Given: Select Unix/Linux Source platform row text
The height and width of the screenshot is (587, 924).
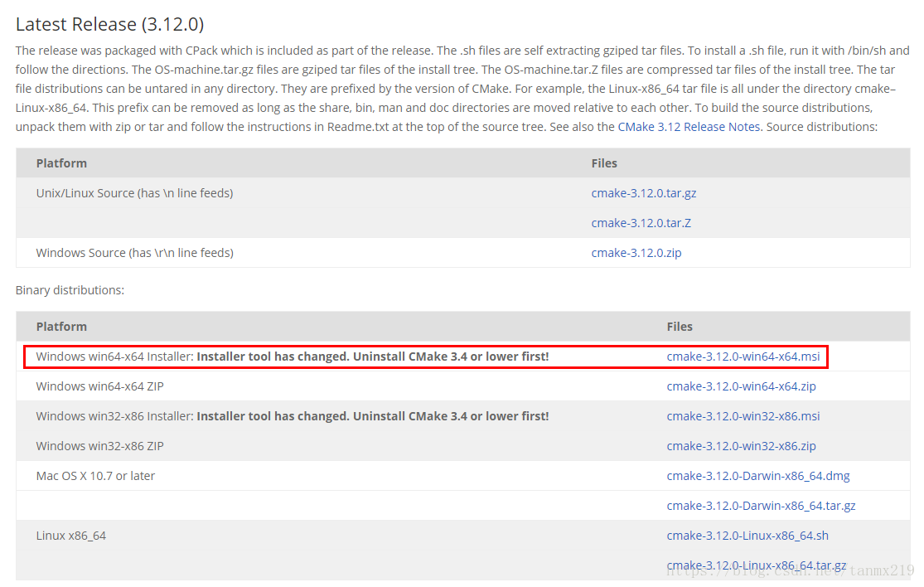Looking at the screenshot, I should [134, 193].
